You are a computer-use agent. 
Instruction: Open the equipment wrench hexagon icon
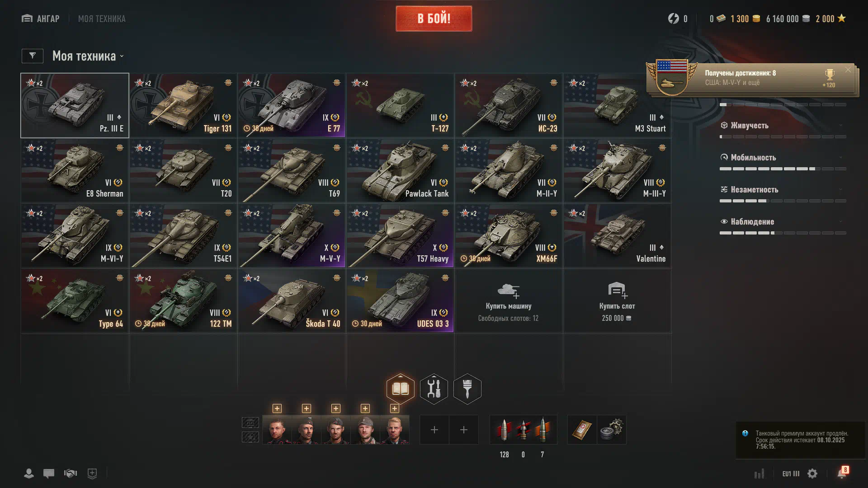(434, 389)
